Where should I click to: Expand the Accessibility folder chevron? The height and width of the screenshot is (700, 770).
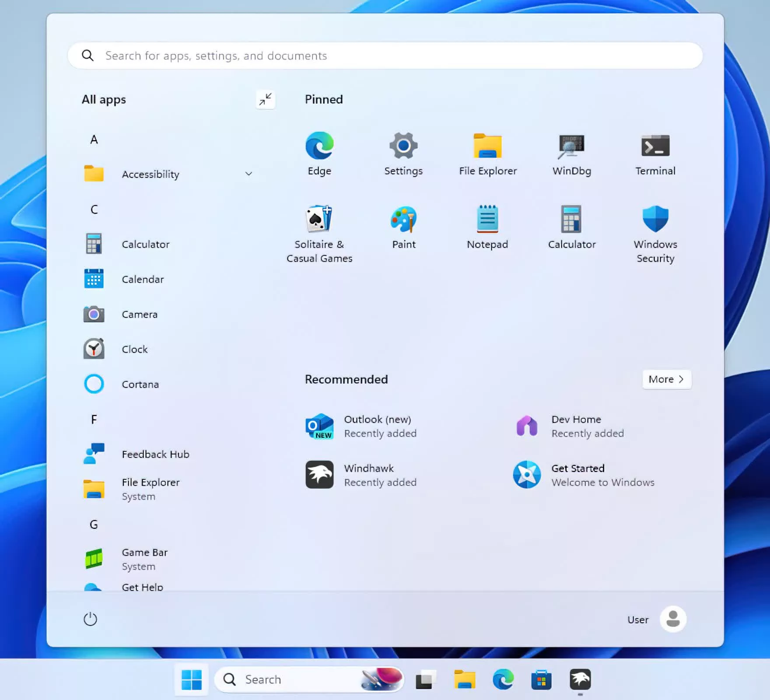click(248, 174)
